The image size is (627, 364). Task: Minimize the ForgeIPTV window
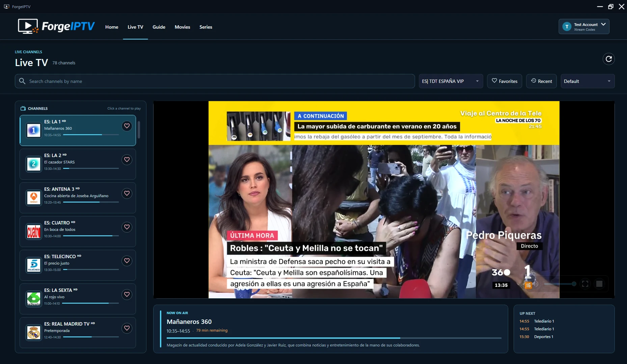tap(600, 6)
